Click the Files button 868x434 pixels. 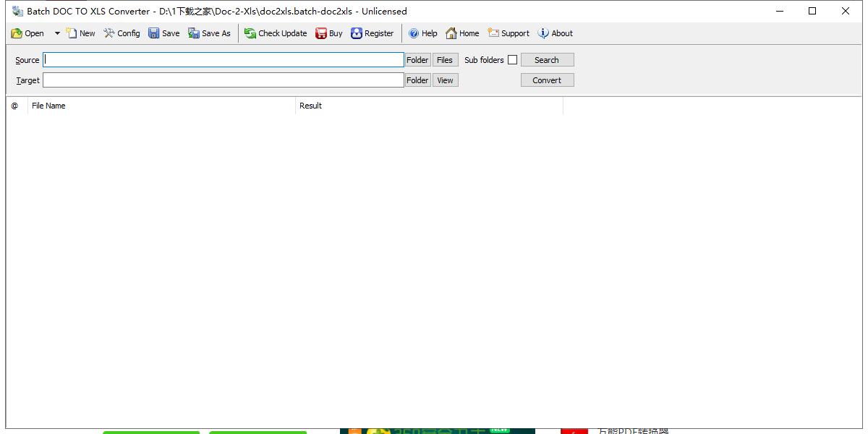[x=445, y=60]
